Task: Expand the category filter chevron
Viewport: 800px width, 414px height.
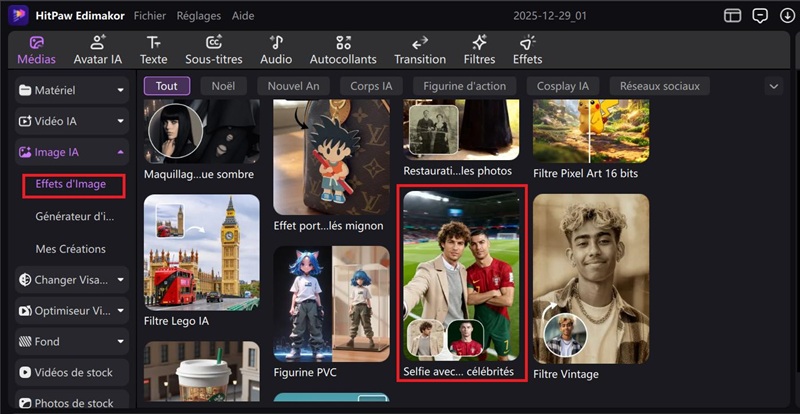Action: pyautogui.click(x=773, y=86)
